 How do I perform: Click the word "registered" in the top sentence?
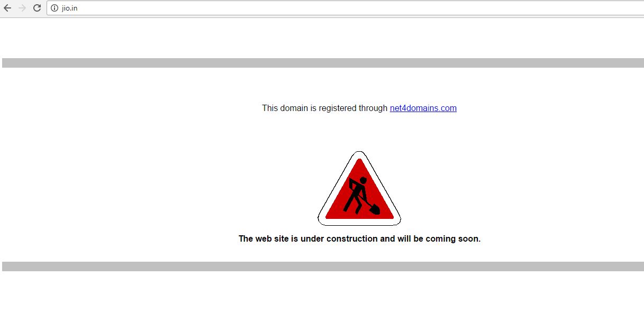[x=337, y=108]
